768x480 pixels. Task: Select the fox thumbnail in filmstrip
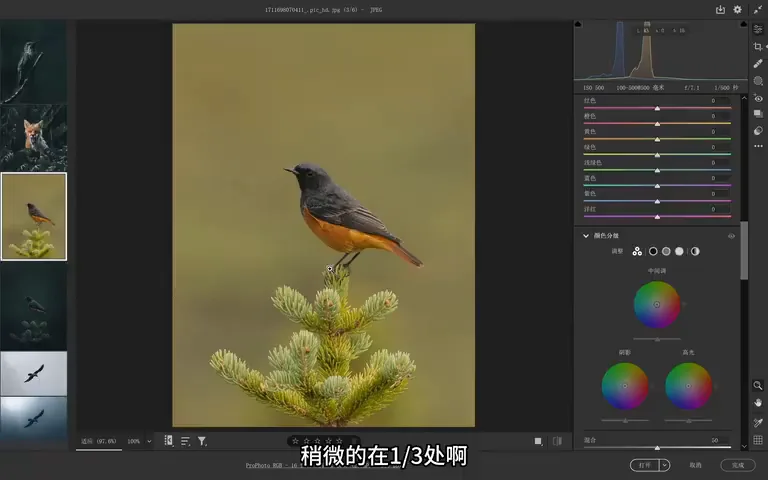(x=33, y=138)
